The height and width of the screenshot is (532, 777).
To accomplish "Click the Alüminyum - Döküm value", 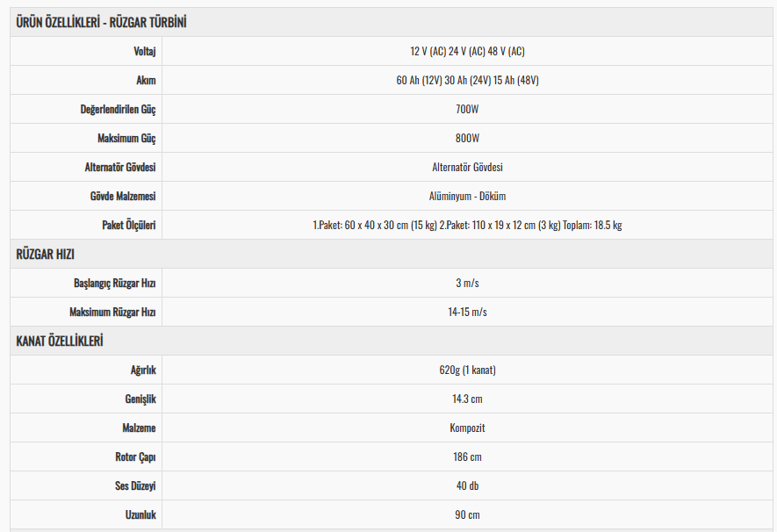I will pyautogui.click(x=467, y=196).
